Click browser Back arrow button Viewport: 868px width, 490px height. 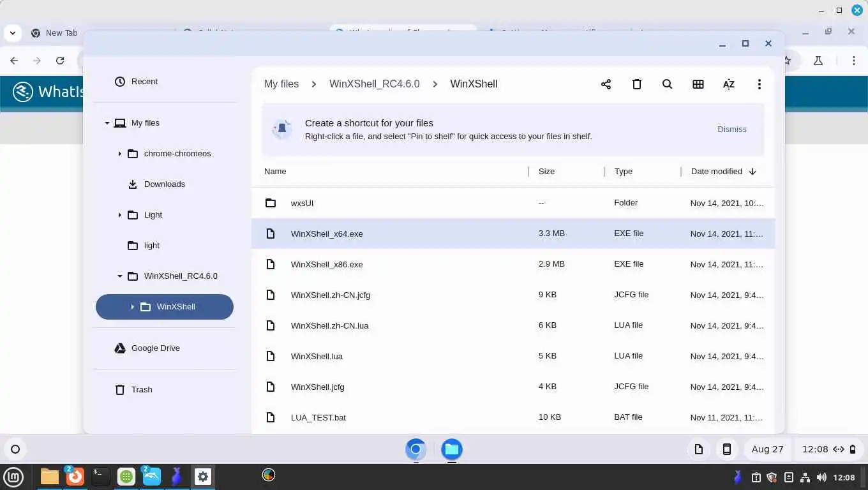click(x=14, y=61)
